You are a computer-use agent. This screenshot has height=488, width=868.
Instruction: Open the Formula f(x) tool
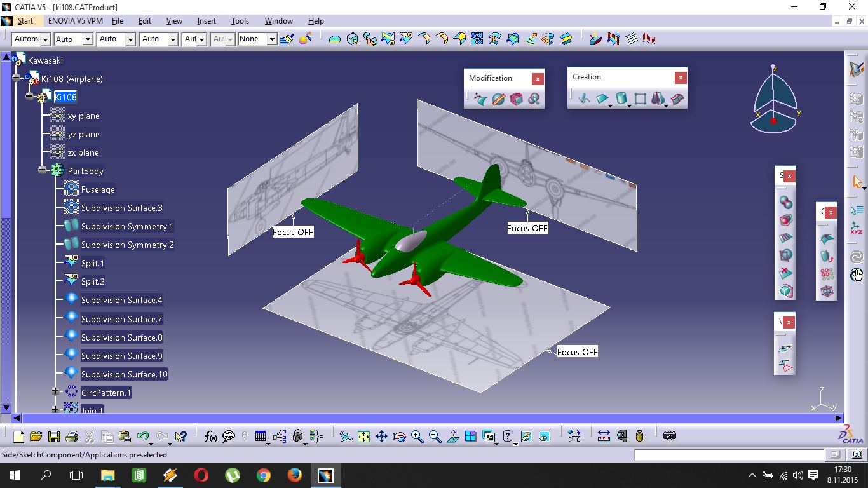211,437
